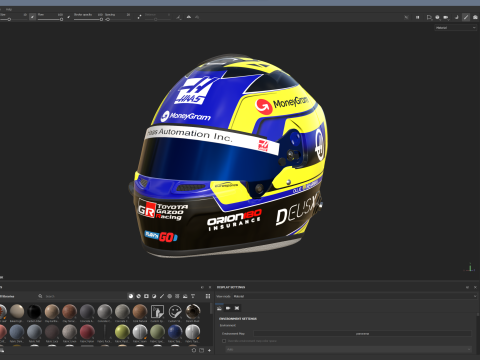Open the Auto color space dropdown
Screen dimensions: 480x360
tap(348, 349)
